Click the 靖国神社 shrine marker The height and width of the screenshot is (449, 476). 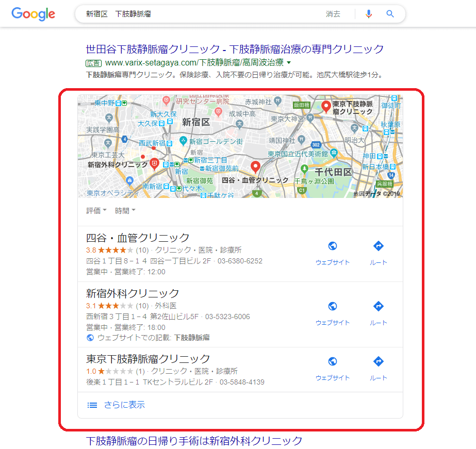[x=301, y=139]
